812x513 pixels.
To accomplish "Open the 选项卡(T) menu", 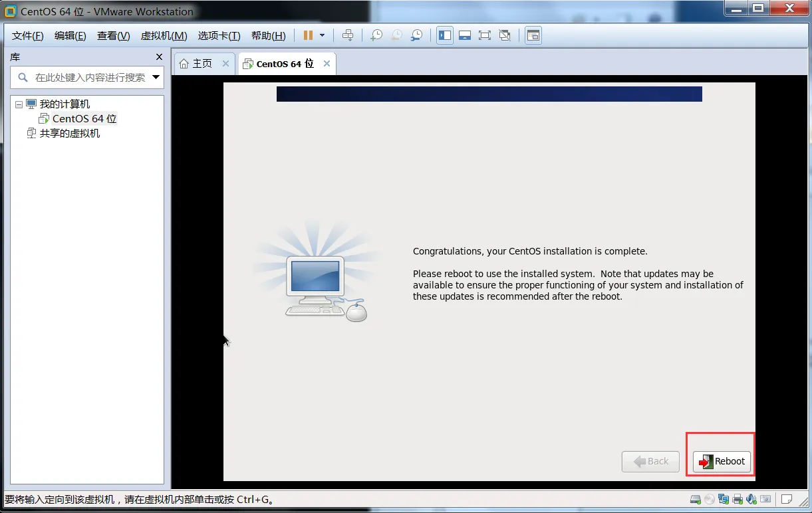I will tap(219, 36).
